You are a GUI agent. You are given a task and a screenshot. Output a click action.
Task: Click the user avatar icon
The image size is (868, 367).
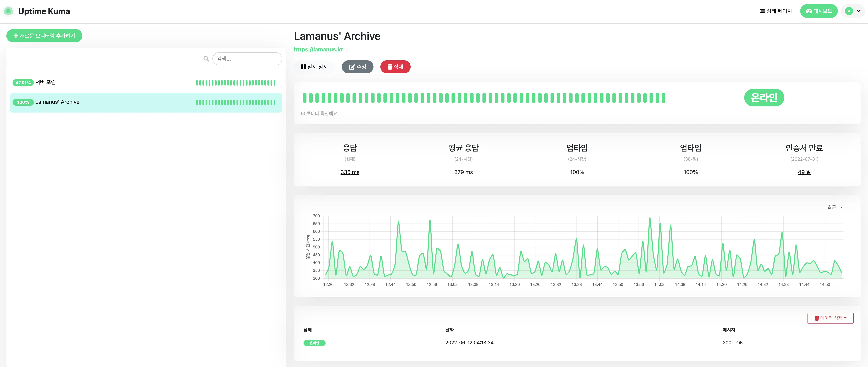coord(849,11)
